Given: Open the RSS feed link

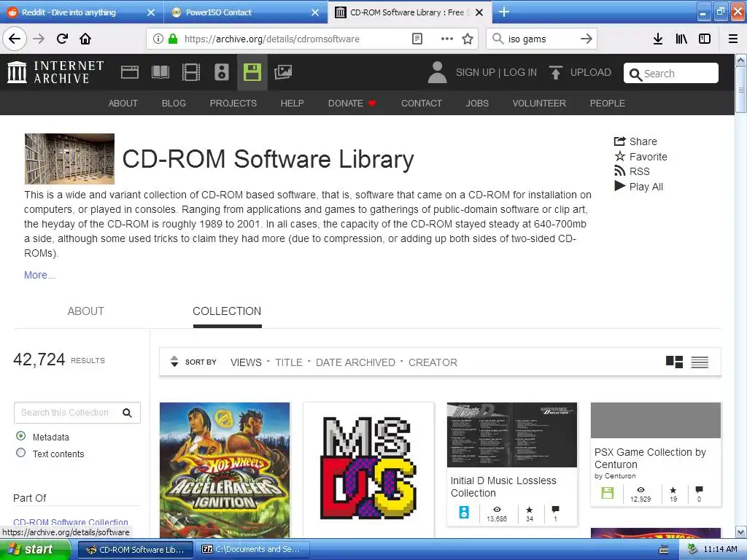Looking at the screenshot, I should 632,171.
